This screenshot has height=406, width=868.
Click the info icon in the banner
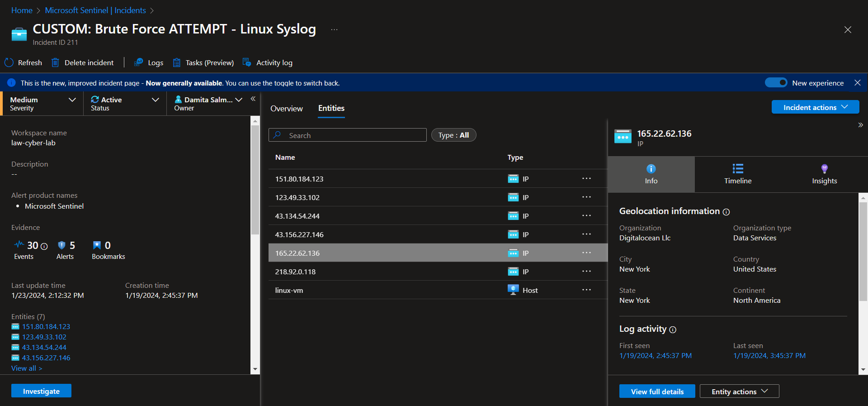12,83
